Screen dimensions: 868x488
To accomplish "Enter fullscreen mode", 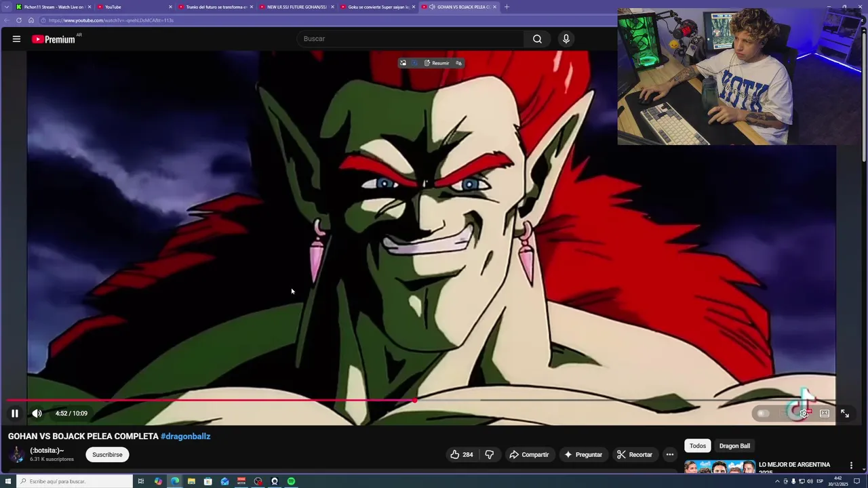I will [845, 413].
